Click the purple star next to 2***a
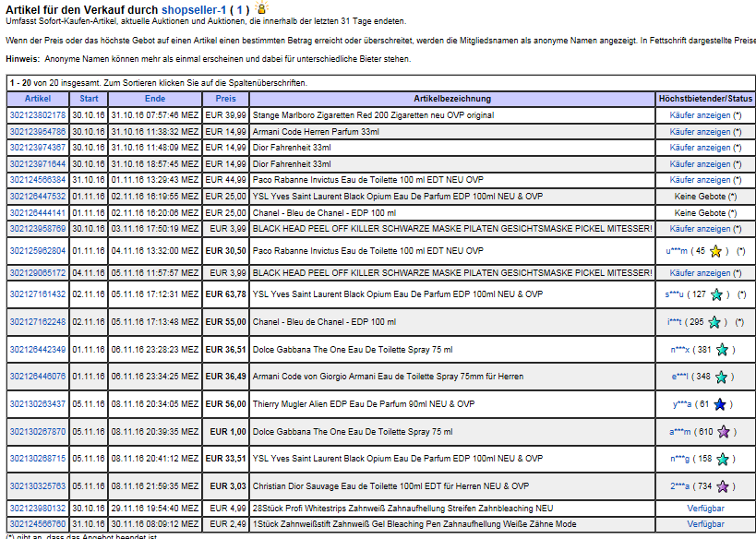756x539 pixels. tap(722, 486)
